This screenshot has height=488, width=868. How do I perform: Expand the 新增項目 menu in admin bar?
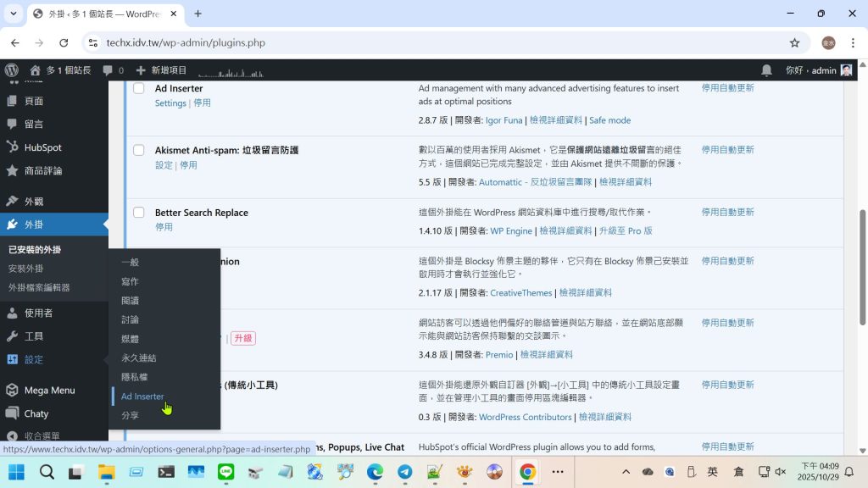coord(160,70)
